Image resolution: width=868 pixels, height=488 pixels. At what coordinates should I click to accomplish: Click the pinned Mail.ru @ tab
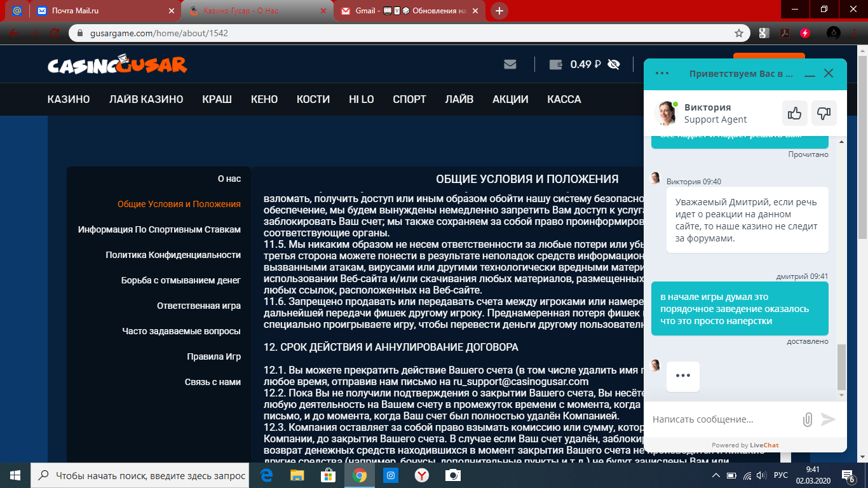pyautogui.click(x=17, y=11)
